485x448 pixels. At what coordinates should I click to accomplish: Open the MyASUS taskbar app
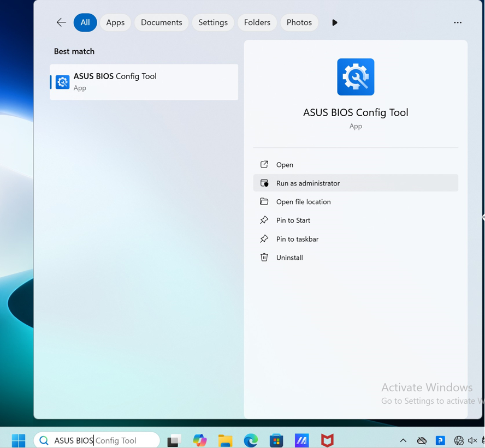pos(302,440)
